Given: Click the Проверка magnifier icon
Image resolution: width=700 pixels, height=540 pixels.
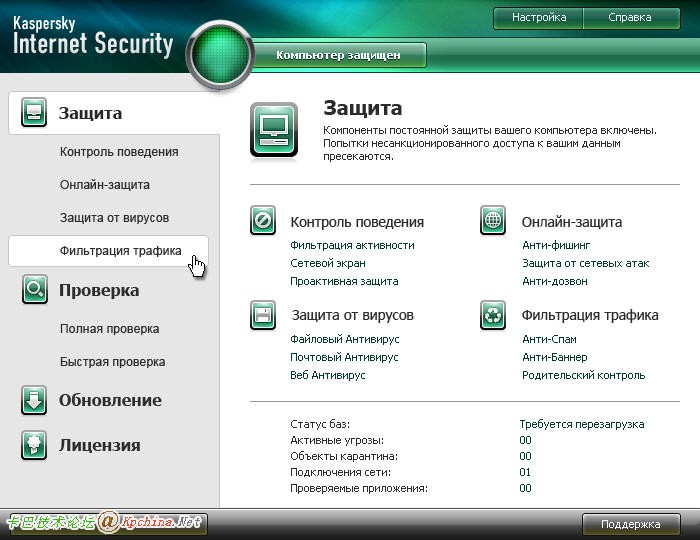Looking at the screenshot, I should pyautogui.click(x=35, y=290).
